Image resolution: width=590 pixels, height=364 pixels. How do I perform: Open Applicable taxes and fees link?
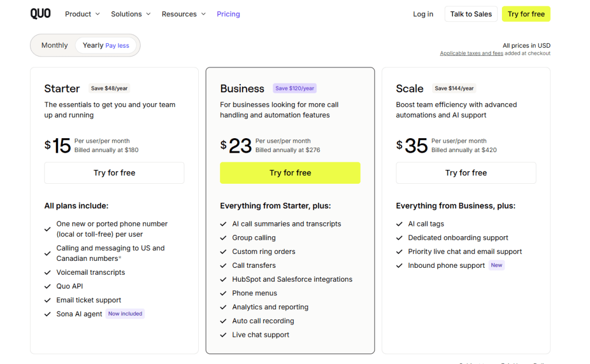coord(471,54)
